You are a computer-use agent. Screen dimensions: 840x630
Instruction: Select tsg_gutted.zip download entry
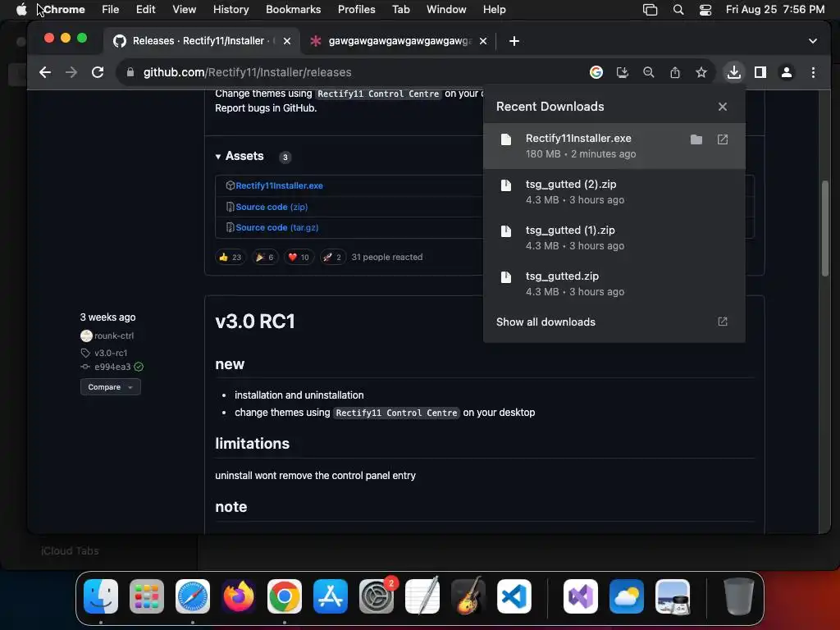(614, 284)
